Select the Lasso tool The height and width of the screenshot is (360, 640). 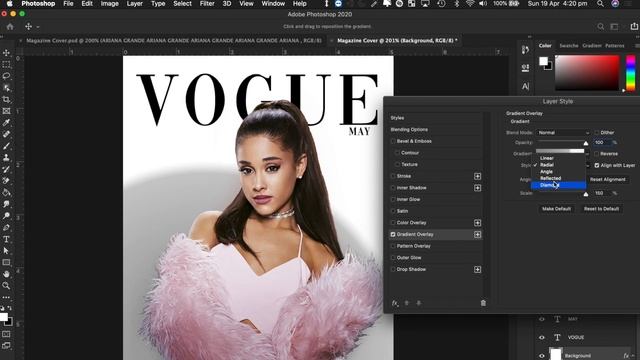(6, 76)
